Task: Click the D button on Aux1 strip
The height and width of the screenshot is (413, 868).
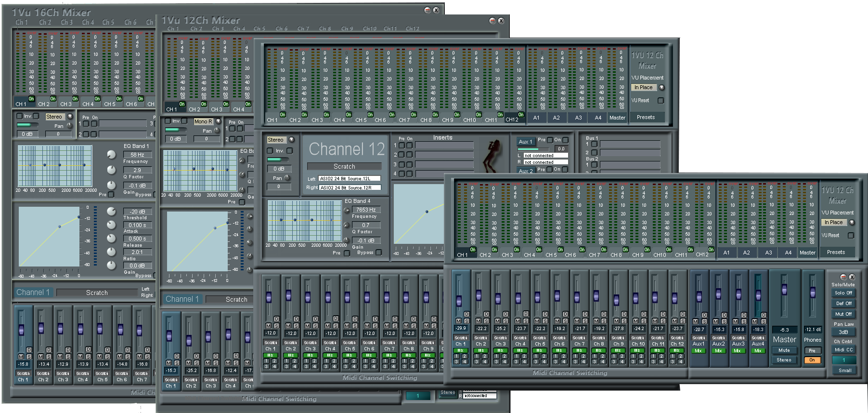Action: (x=704, y=315)
